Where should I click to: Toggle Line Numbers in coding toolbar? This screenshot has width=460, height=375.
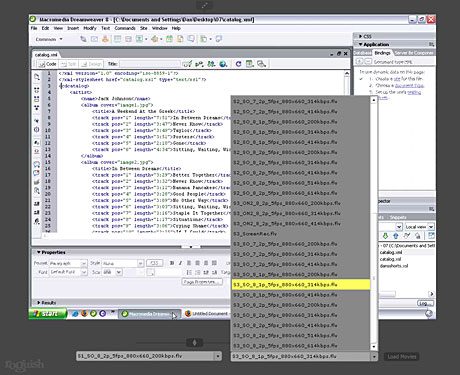[x=37, y=142]
